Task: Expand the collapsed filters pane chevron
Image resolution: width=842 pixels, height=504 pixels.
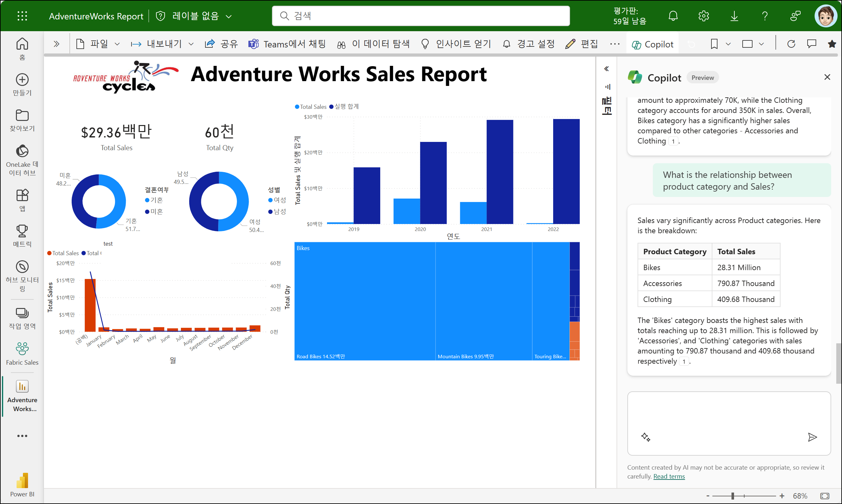Action: coord(606,69)
